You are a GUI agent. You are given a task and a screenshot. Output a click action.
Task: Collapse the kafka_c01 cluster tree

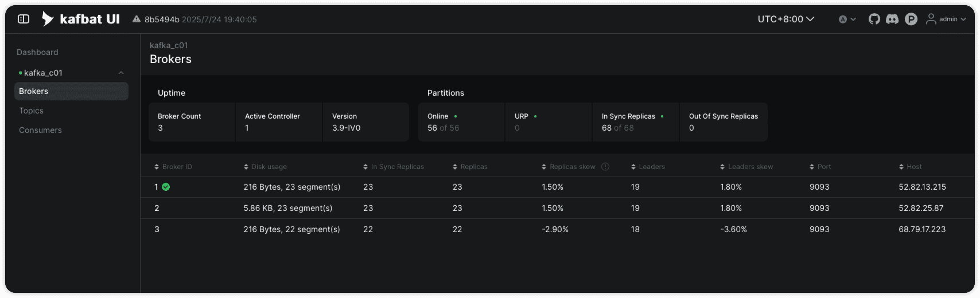tap(121, 73)
